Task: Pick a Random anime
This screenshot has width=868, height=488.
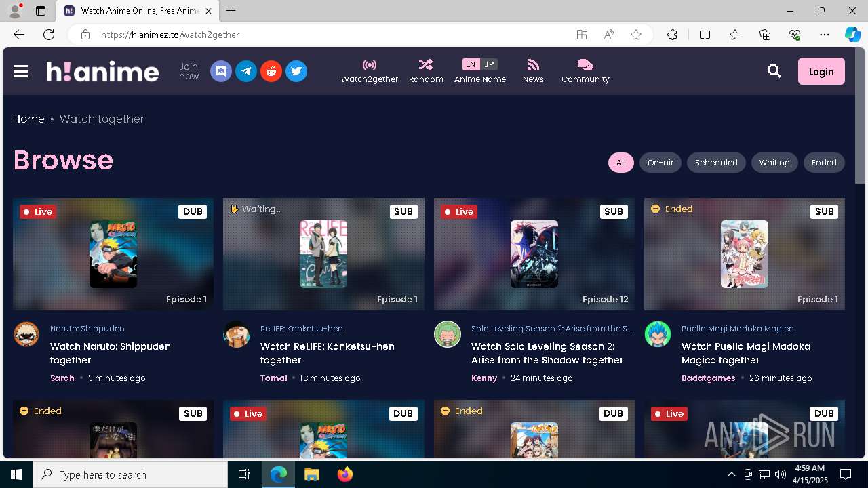Action: 426,71
